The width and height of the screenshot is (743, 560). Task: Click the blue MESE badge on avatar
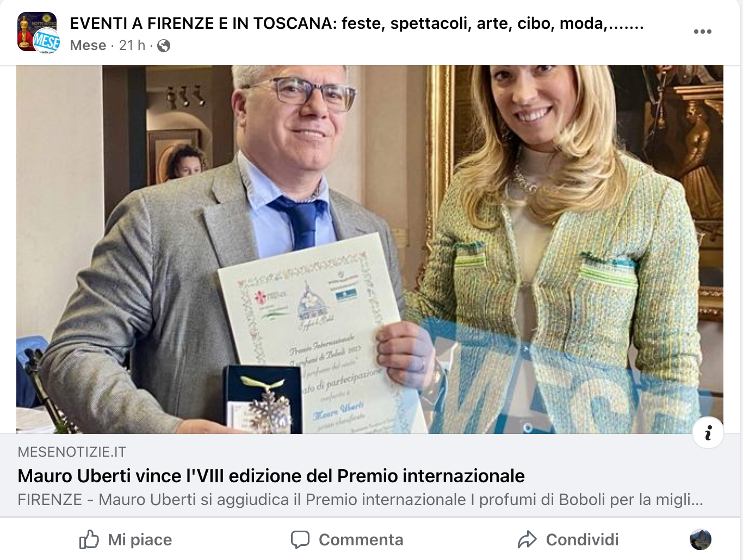(x=47, y=41)
